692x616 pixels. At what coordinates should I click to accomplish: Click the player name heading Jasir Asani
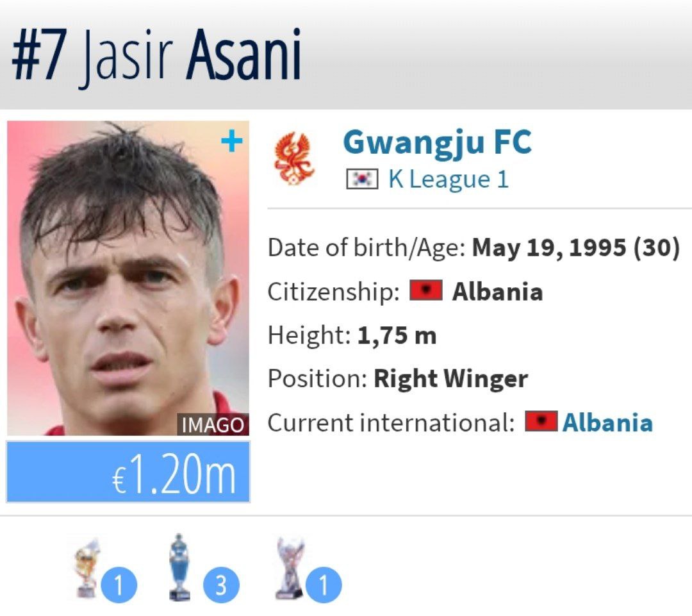156,54
